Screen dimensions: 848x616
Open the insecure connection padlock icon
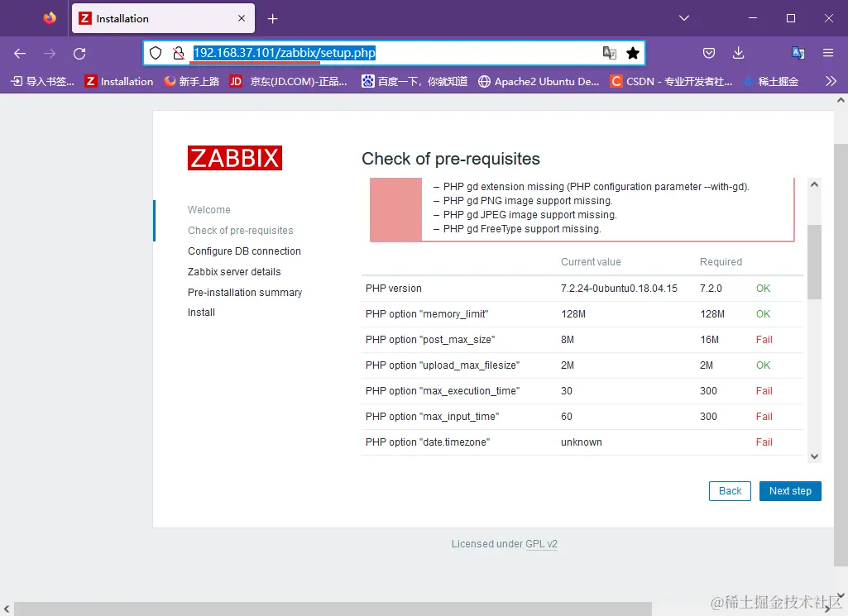179,53
